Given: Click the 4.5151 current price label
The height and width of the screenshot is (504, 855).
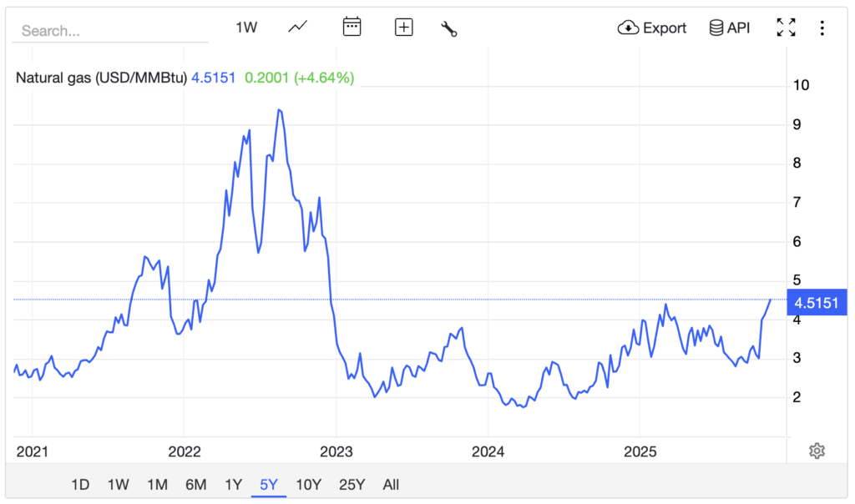Looking at the screenshot, I should (x=817, y=302).
